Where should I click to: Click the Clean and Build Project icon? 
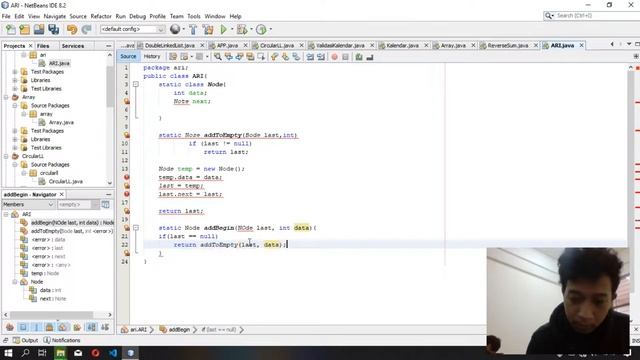pos(208,29)
